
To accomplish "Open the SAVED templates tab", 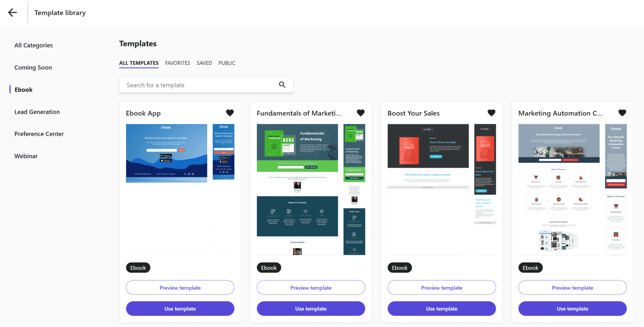I will (x=204, y=63).
